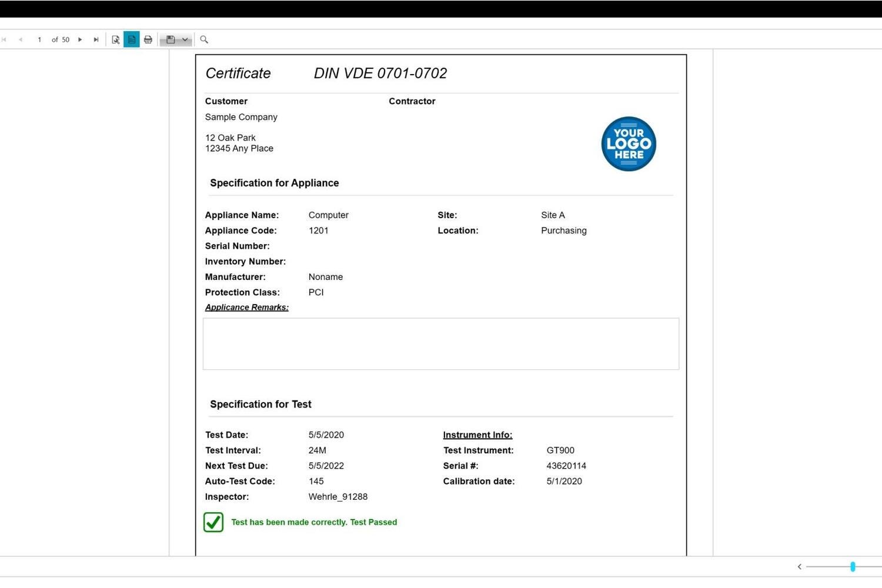Screen dimensions: 882x588
Task: Expand the export format dropdown arrow
Action: pos(185,40)
